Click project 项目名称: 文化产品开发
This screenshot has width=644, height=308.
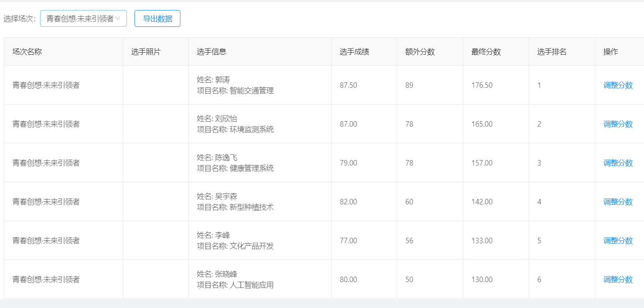236,246
